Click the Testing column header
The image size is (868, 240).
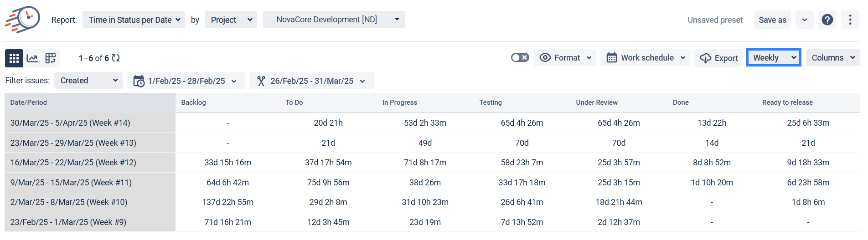click(x=491, y=102)
